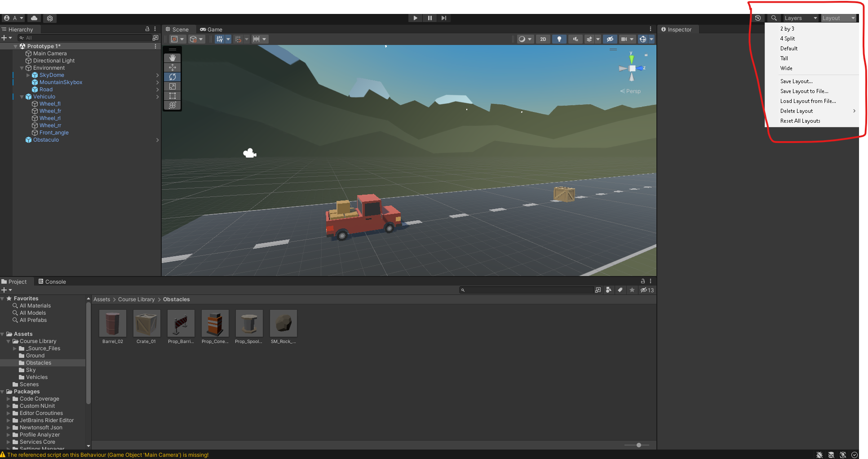Click Save Layout... in the menu
Viewport: 868px width, 459px height.
click(796, 81)
